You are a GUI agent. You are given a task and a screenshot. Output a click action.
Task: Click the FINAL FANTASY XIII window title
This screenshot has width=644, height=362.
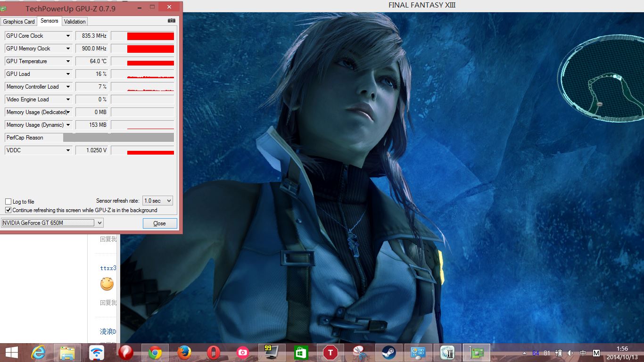pyautogui.click(x=422, y=5)
